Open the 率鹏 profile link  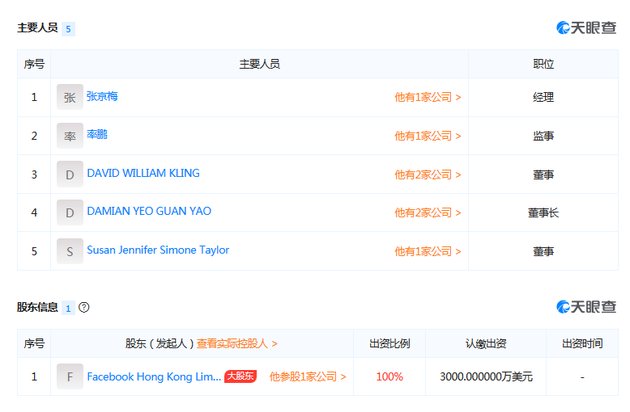click(97, 134)
